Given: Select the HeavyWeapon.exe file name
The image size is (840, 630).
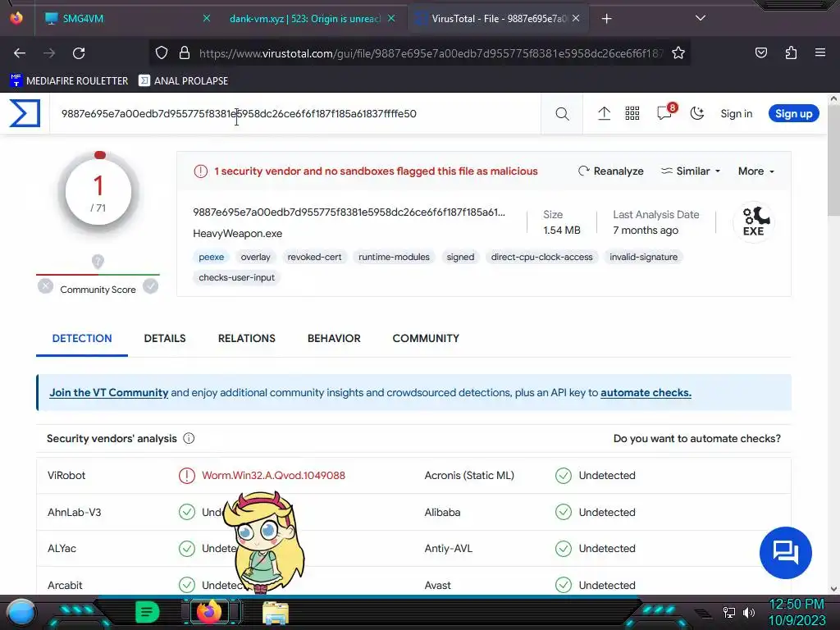Looking at the screenshot, I should (237, 234).
